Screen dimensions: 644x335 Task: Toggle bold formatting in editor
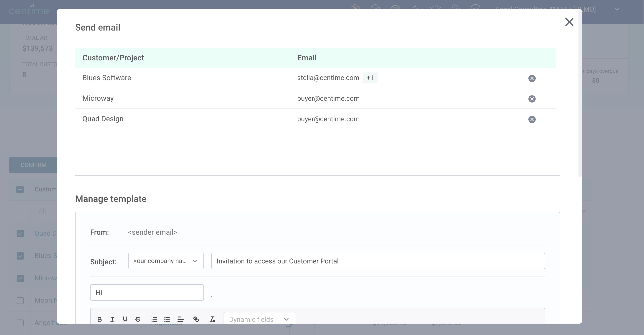coord(99,319)
